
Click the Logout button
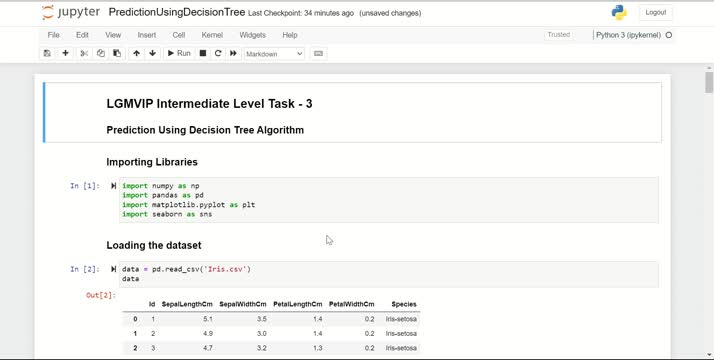[656, 13]
